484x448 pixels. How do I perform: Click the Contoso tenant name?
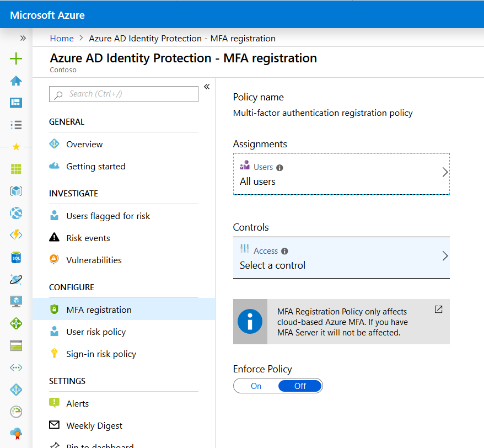[x=63, y=70]
